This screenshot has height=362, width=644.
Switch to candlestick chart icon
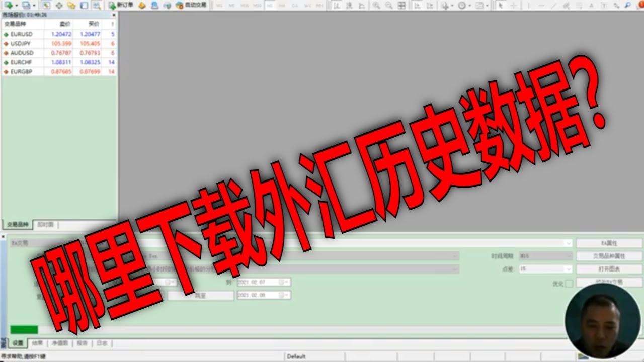click(x=349, y=5)
